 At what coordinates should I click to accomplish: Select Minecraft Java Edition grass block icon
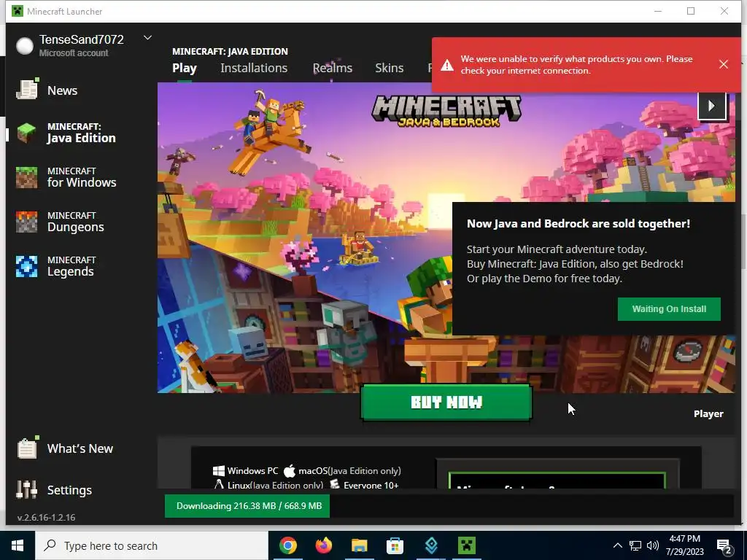coord(27,133)
